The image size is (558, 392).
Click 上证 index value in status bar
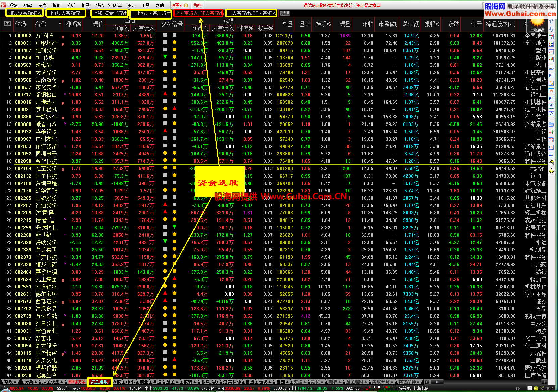coord(16,388)
